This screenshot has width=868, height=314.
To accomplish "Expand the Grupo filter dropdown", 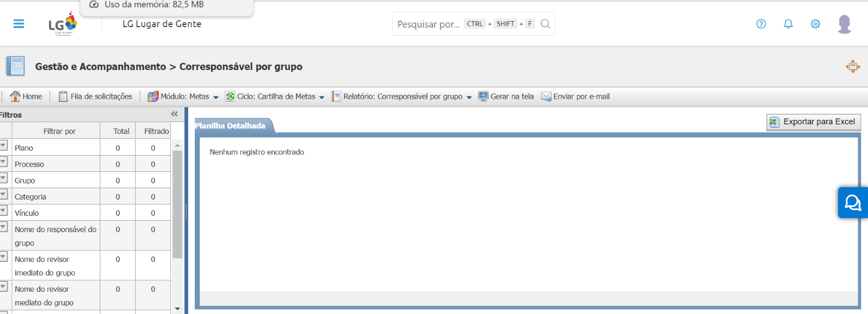I will tap(3, 178).
